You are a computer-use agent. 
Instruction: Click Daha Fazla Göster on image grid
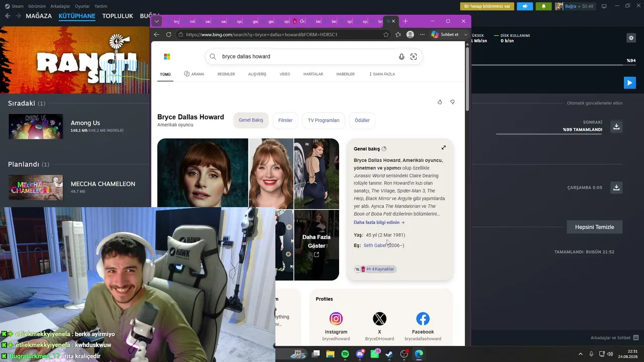coord(316,245)
